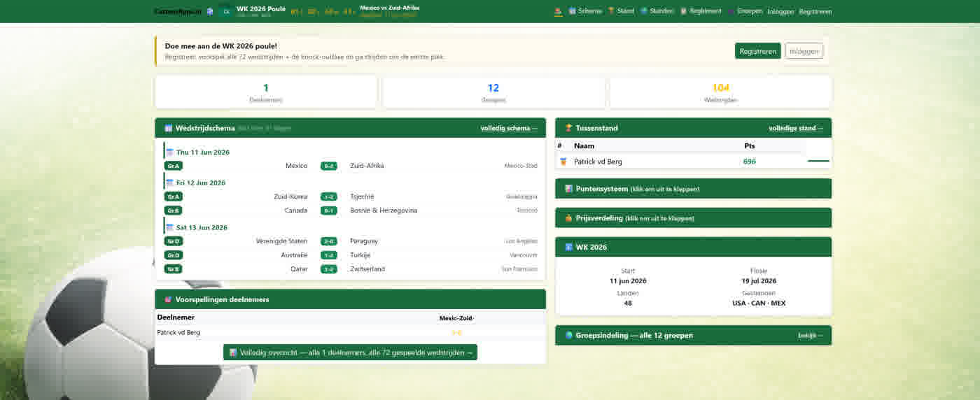Click the Groepen count card showing 12
The width and height of the screenshot is (980, 400).
click(493, 92)
